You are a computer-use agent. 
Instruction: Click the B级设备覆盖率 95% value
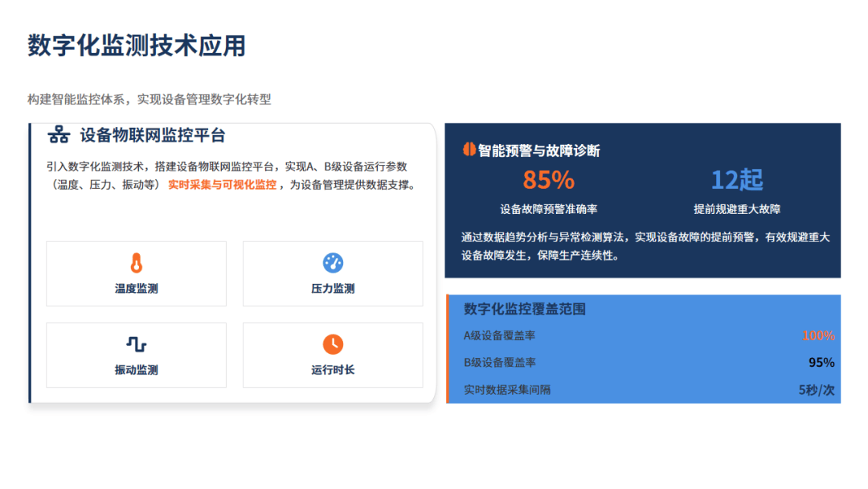821,363
